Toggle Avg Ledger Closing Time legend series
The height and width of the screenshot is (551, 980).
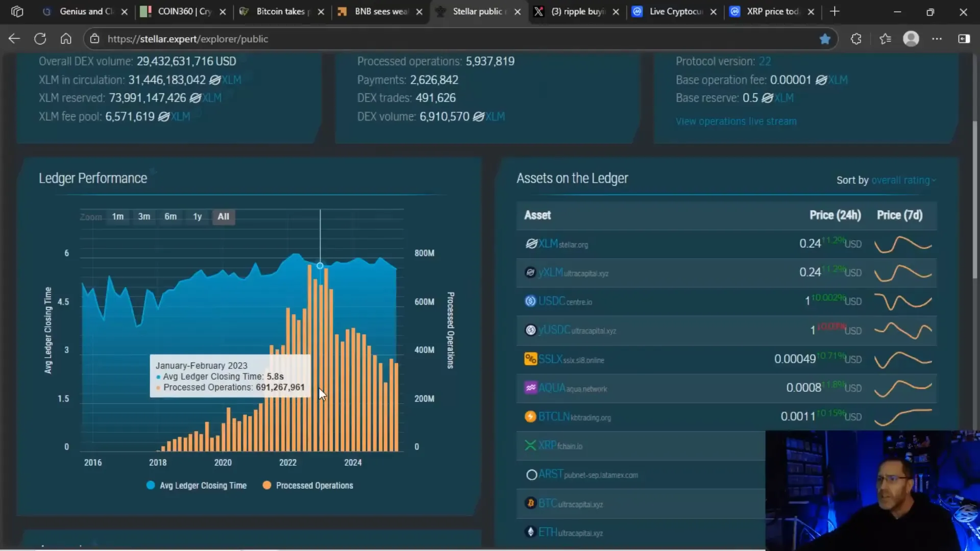point(197,485)
